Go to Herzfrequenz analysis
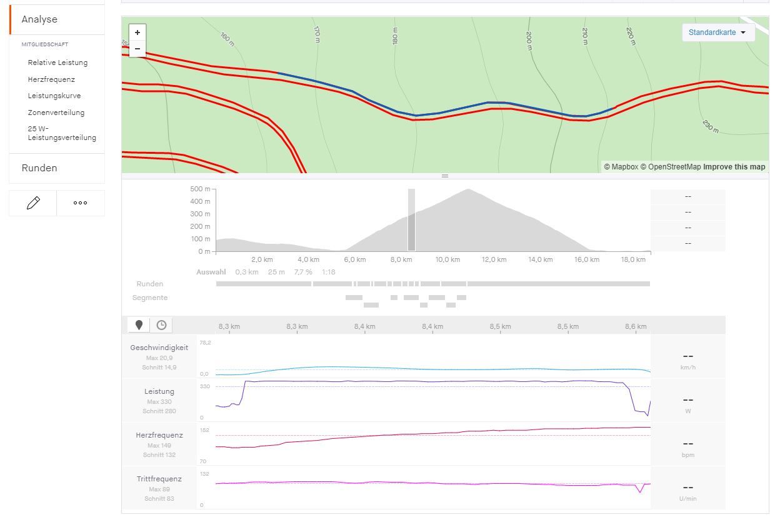Image resolution: width=775 pixels, height=532 pixels. tap(51, 79)
